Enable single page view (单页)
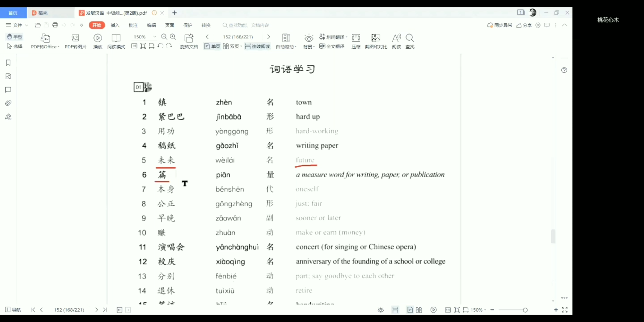The height and width of the screenshot is (322, 644). (212, 46)
